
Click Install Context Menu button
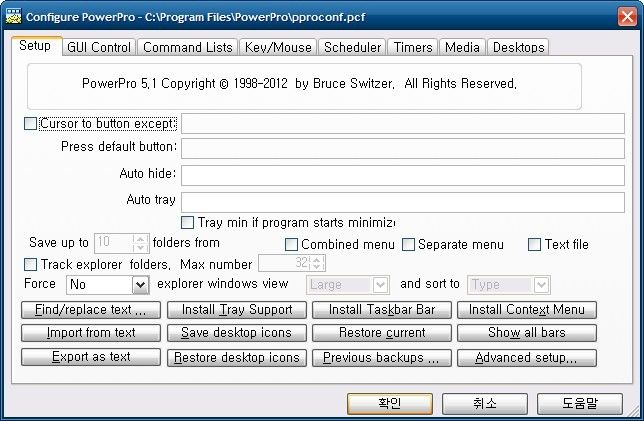[527, 310]
